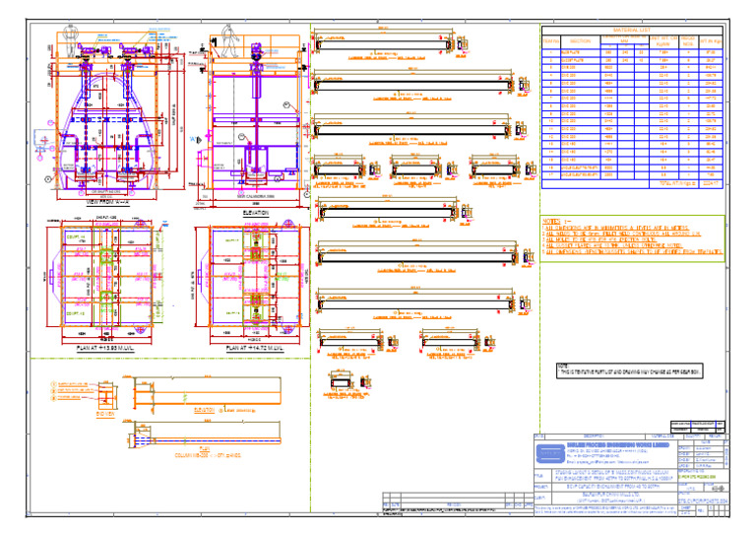Select the 'COLUMN MB-200' quantity caption
The width and height of the screenshot is (756, 535).
[208, 455]
